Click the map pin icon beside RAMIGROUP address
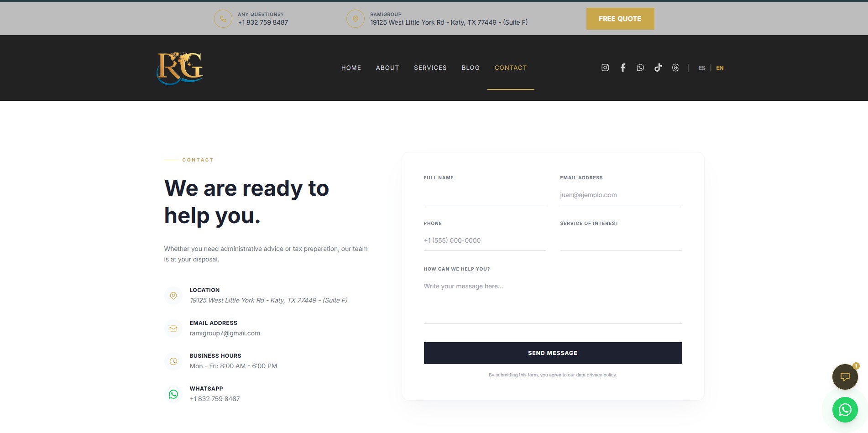 [356, 19]
